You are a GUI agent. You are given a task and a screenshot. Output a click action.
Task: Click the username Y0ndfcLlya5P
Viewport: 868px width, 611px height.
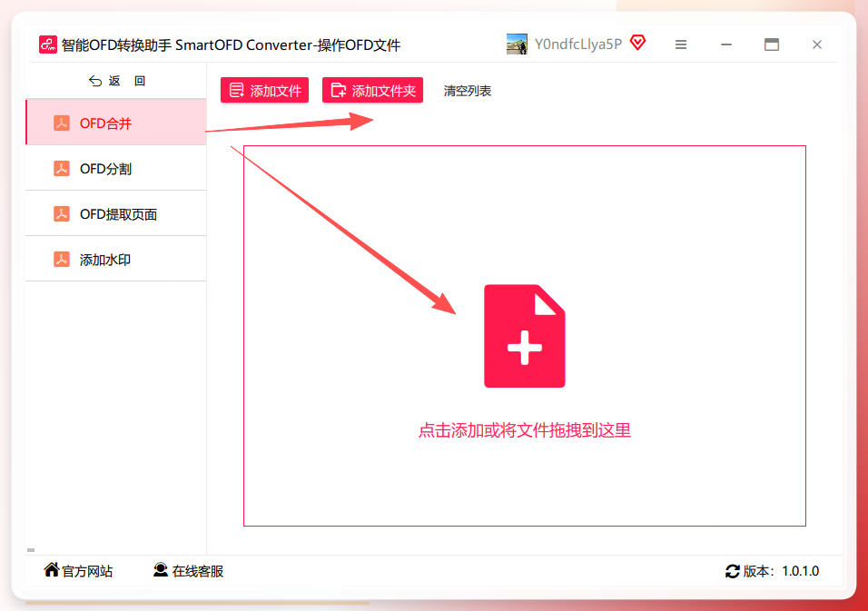pyautogui.click(x=578, y=44)
